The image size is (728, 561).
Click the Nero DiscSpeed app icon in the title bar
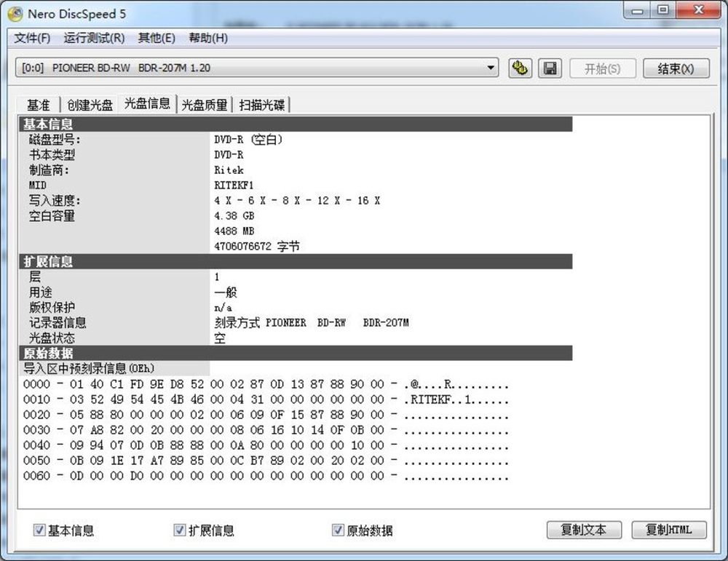[x=15, y=14]
